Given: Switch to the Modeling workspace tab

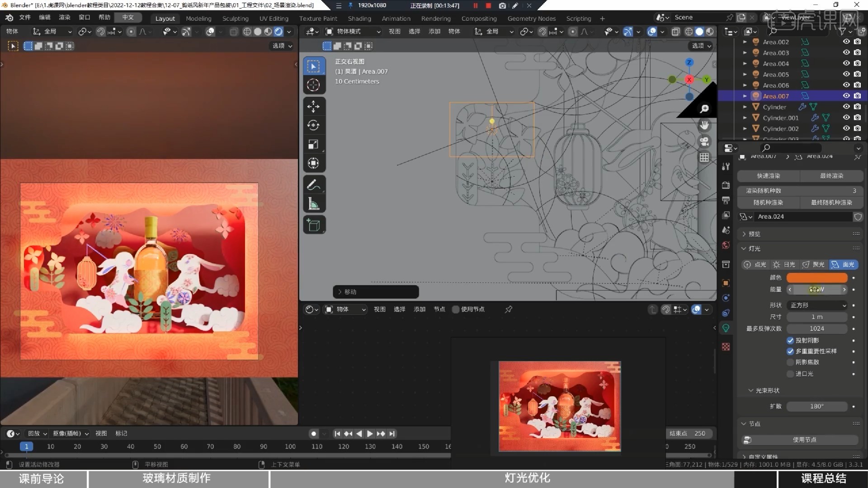Looking at the screenshot, I should [198, 19].
